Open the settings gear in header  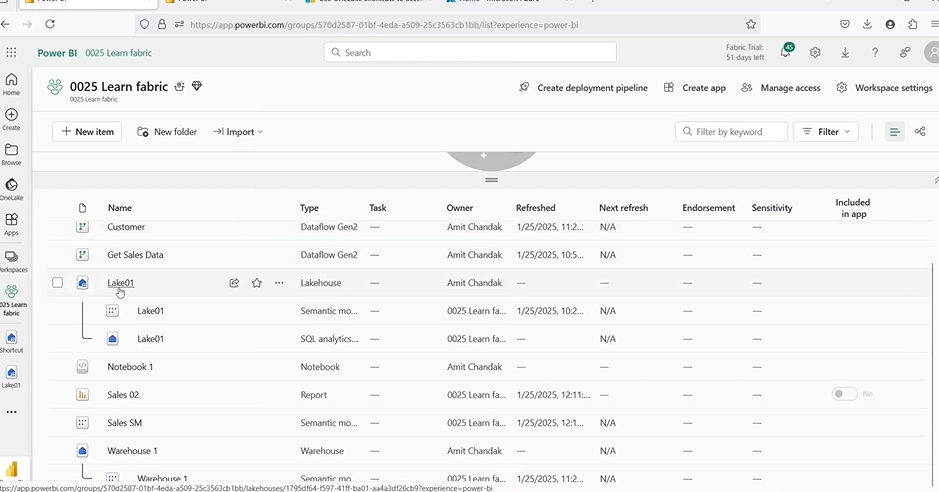coord(815,53)
